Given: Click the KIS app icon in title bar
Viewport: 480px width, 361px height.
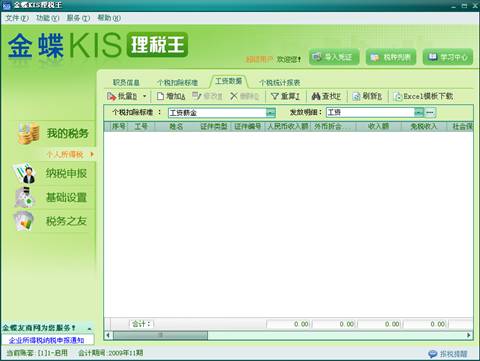Looking at the screenshot, I should click(x=6, y=5).
